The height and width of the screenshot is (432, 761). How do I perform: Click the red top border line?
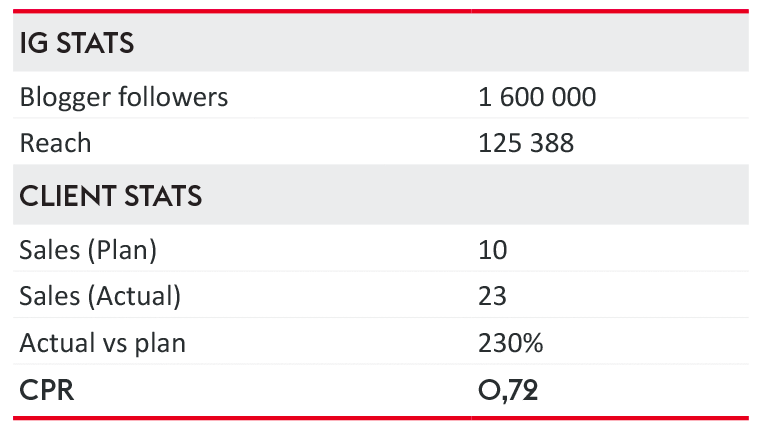[x=380, y=12]
